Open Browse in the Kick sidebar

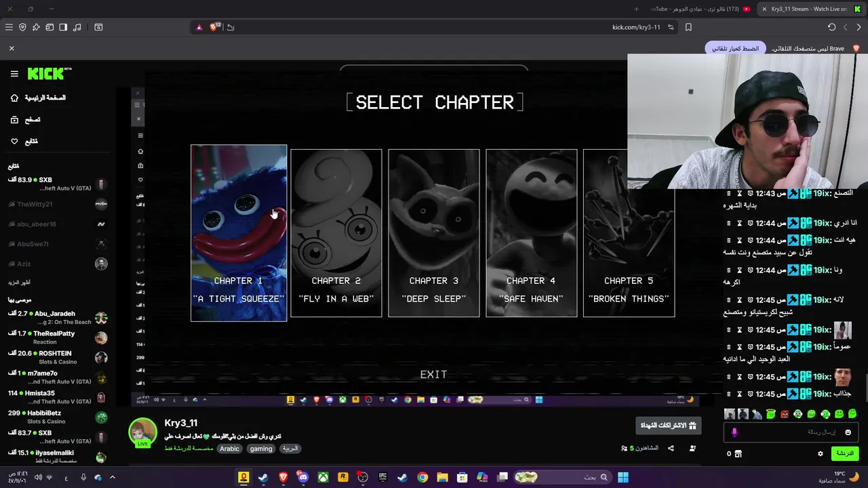(x=26, y=119)
